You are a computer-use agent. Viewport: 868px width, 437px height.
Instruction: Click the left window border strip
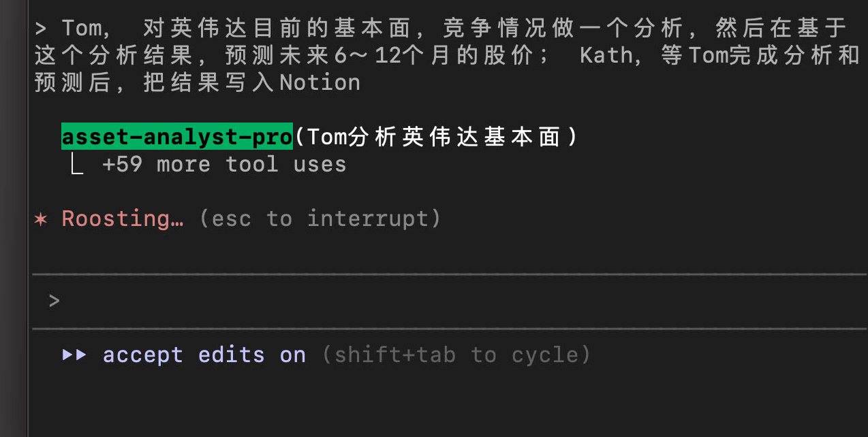(14, 218)
